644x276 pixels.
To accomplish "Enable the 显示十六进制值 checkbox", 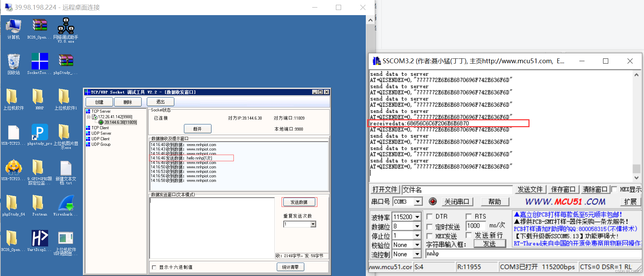I will (x=154, y=267).
